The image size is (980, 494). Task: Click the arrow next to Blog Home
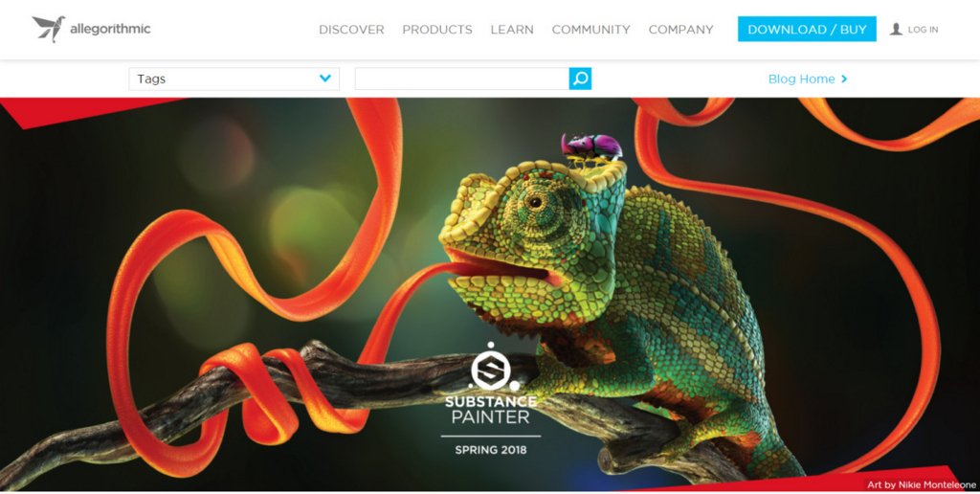844,79
